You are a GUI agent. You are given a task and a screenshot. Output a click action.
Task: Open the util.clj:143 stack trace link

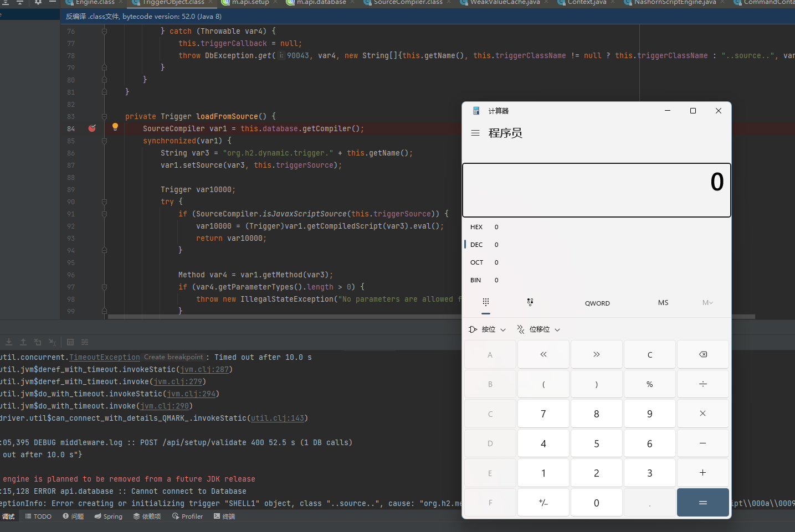click(x=278, y=419)
